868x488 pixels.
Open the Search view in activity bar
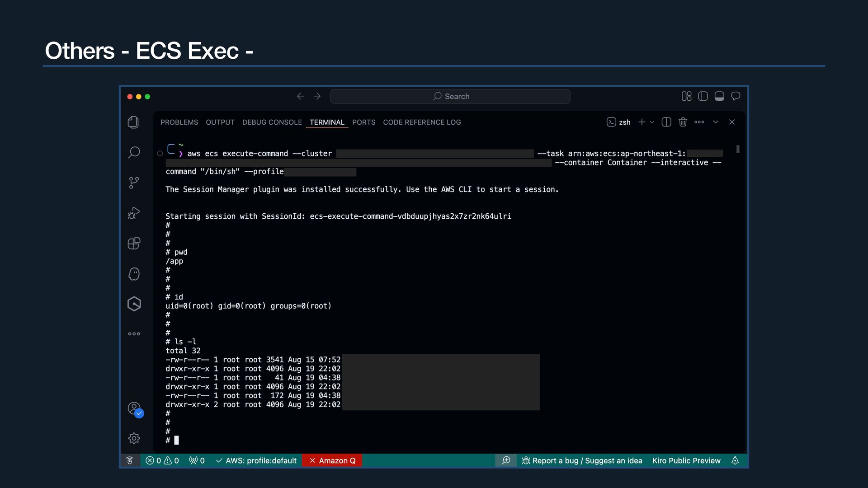coord(134,152)
